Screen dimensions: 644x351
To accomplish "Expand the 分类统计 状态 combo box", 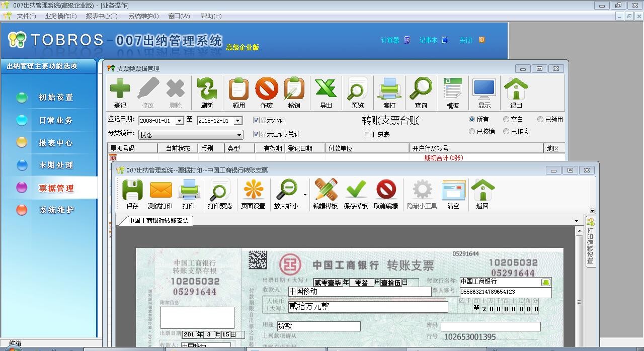I will click(x=239, y=135).
